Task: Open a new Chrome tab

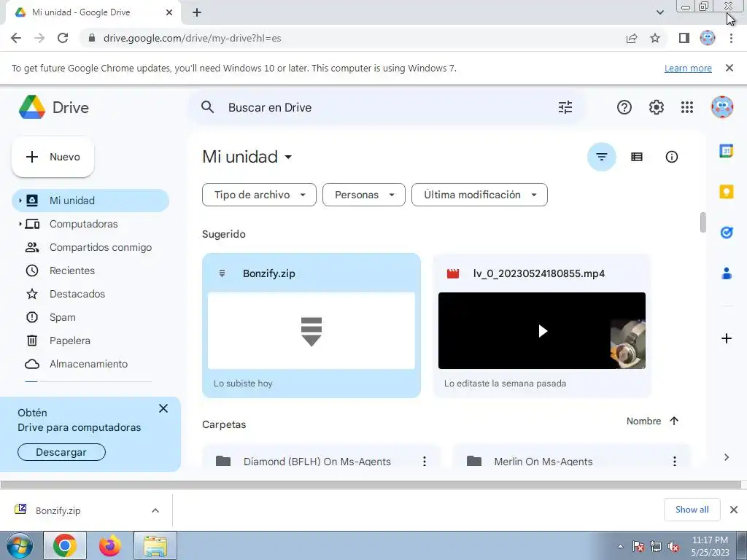Action: pyautogui.click(x=197, y=12)
